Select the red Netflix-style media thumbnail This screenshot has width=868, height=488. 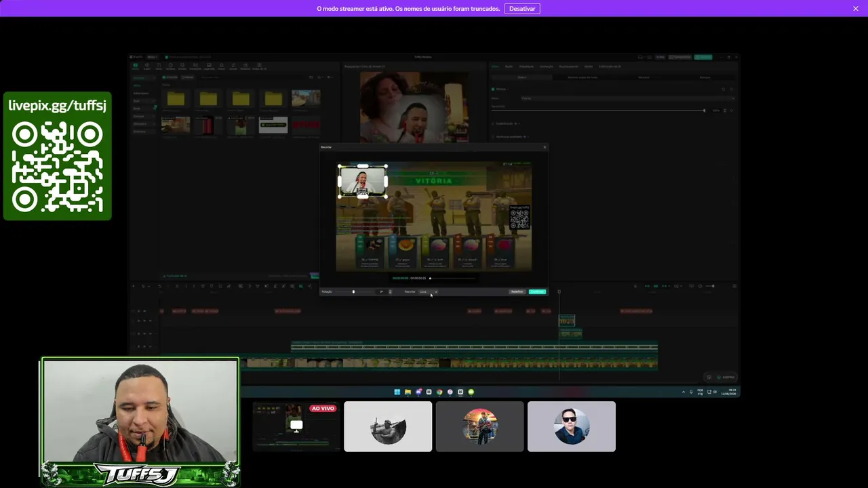306,125
